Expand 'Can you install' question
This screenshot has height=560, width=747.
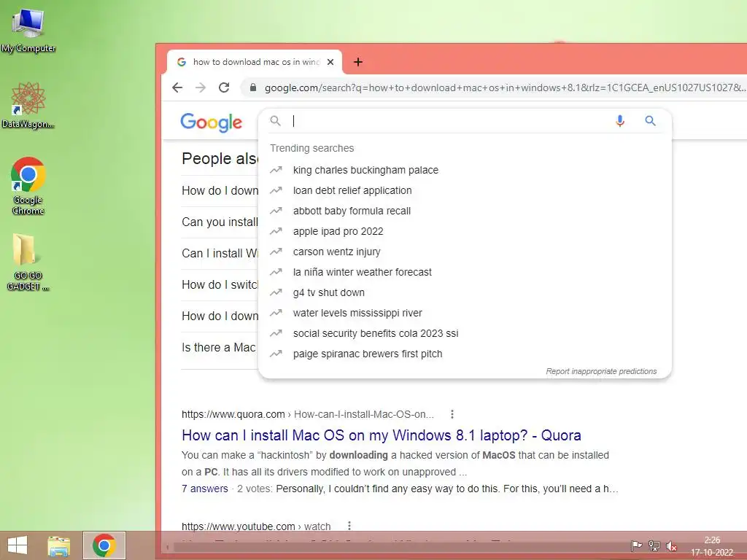(x=220, y=222)
